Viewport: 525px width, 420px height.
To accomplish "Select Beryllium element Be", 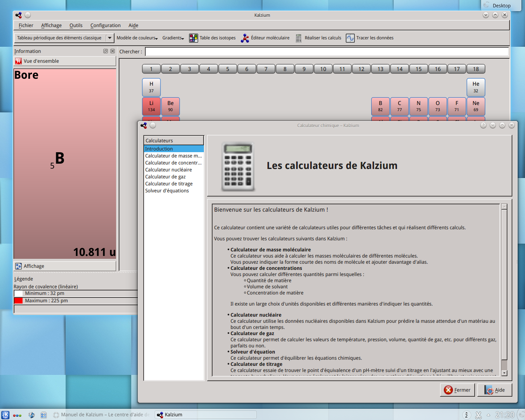I will point(171,106).
